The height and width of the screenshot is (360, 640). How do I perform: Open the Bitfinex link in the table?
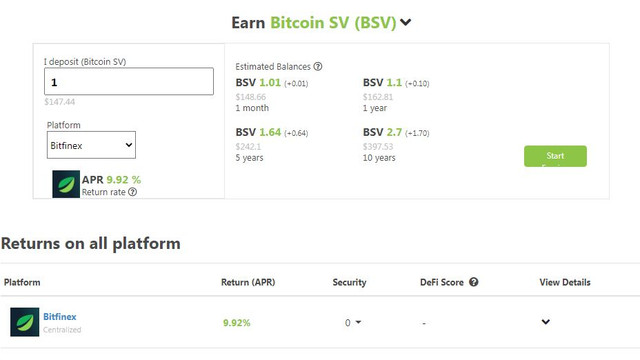pyautogui.click(x=60, y=316)
